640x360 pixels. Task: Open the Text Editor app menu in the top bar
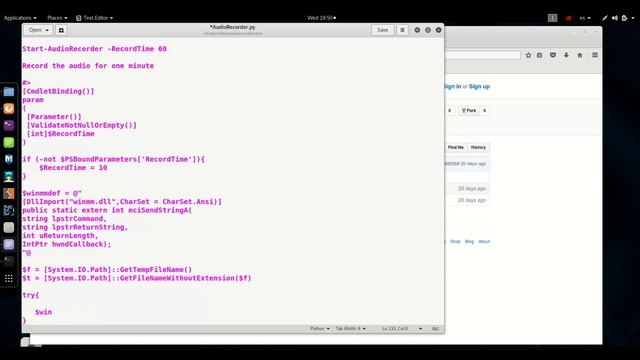point(94,18)
